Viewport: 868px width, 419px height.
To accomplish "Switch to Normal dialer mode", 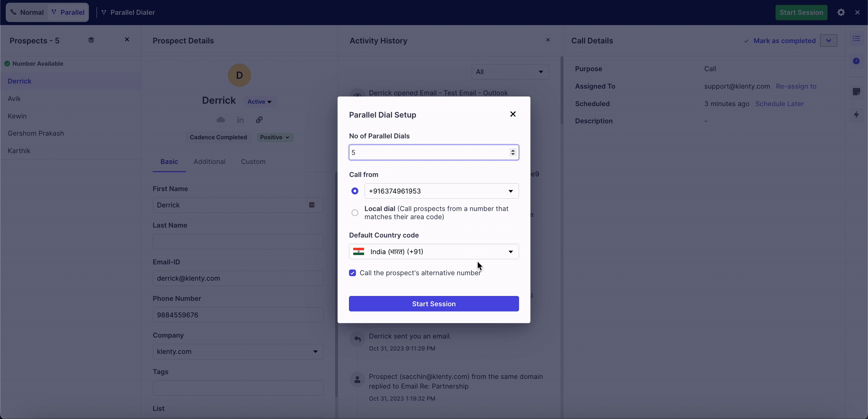I will pos(27,13).
